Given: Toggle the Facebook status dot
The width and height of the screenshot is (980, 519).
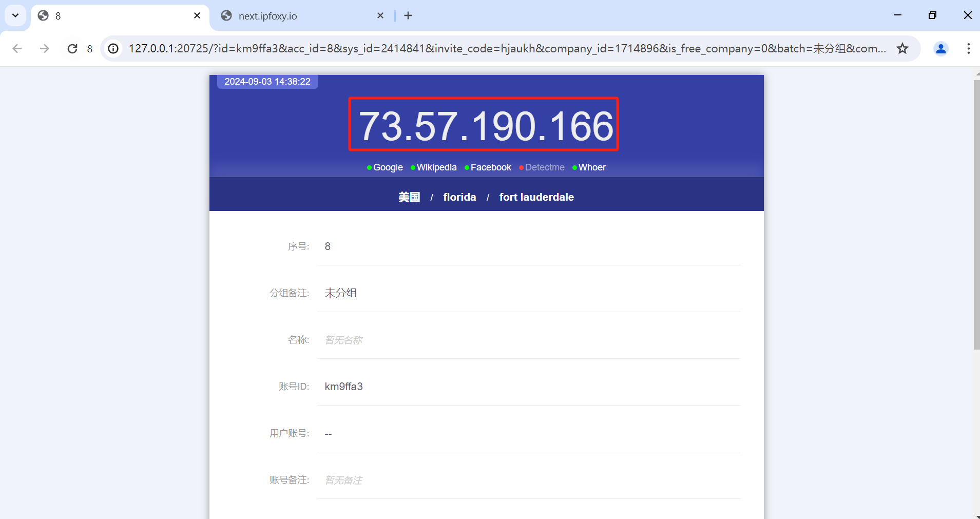Looking at the screenshot, I should (x=466, y=167).
